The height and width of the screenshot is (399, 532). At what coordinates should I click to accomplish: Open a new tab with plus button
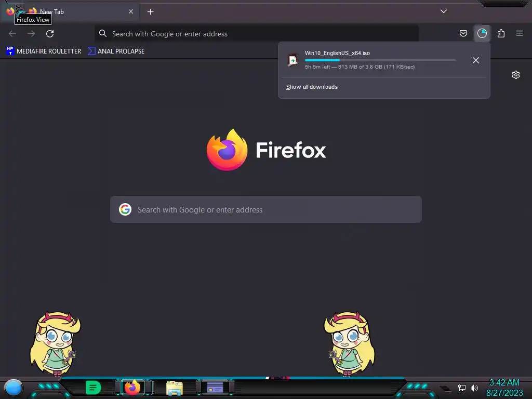pos(150,12)
